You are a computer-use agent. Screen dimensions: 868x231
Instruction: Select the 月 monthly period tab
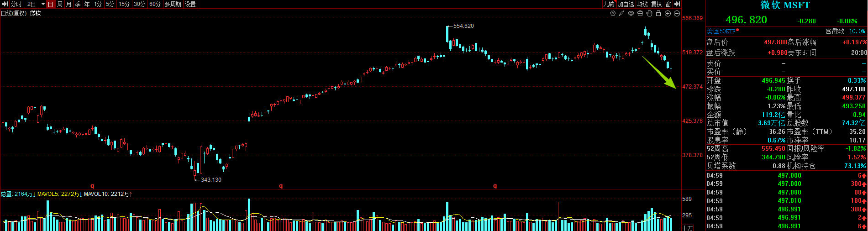click(x=68, y=4)
